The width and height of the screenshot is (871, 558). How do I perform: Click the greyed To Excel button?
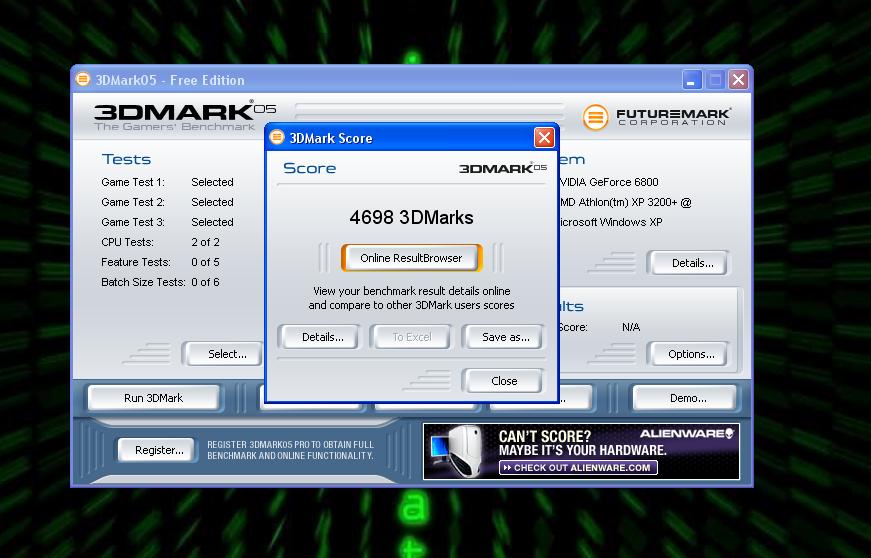tap(412, 337)
